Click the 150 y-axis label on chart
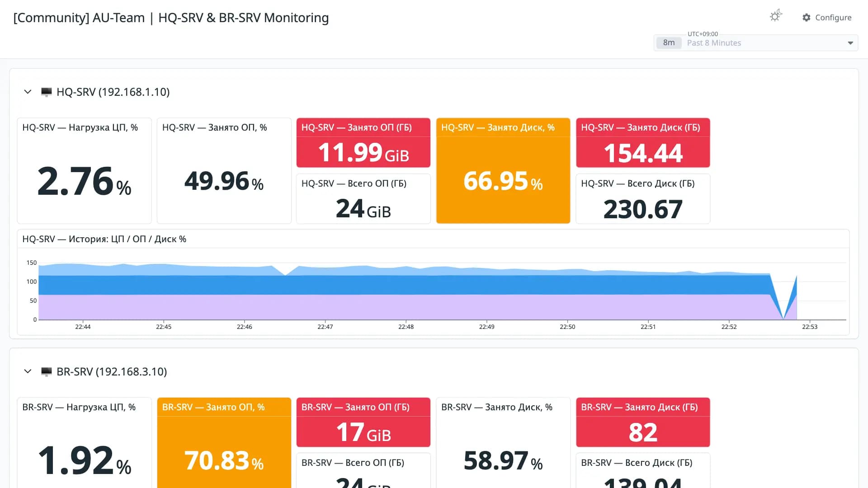 pyautogui.click(x=32, y=263)
